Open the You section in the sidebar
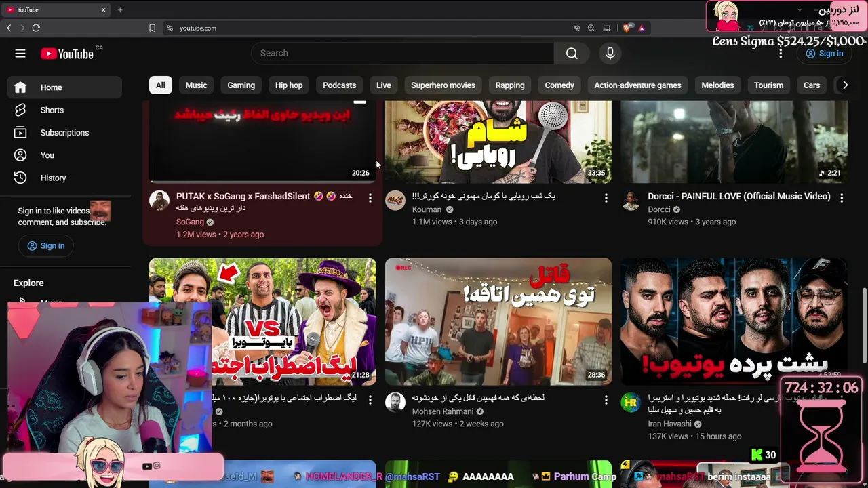 click(64, 155)
